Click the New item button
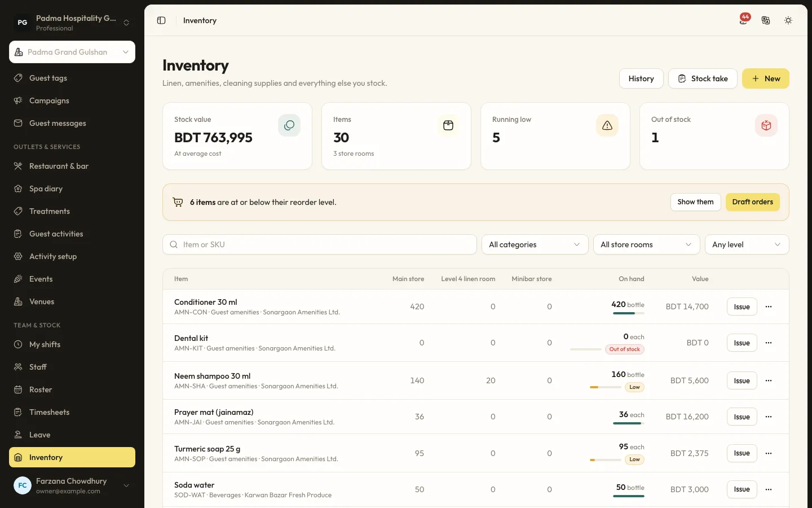This screenshot has height=508, width=812. pos(765,78)
